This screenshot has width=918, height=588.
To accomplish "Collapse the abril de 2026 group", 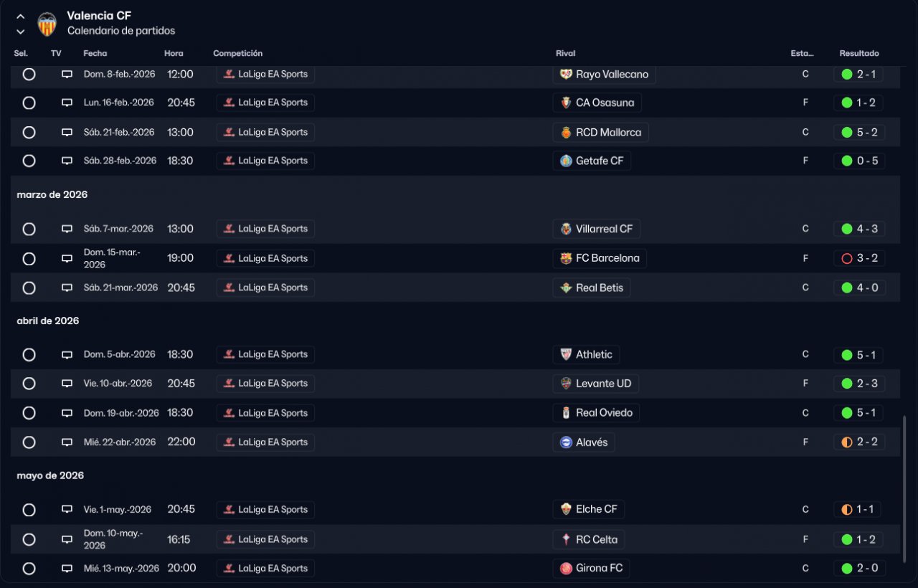I will (x=48, y=321).
